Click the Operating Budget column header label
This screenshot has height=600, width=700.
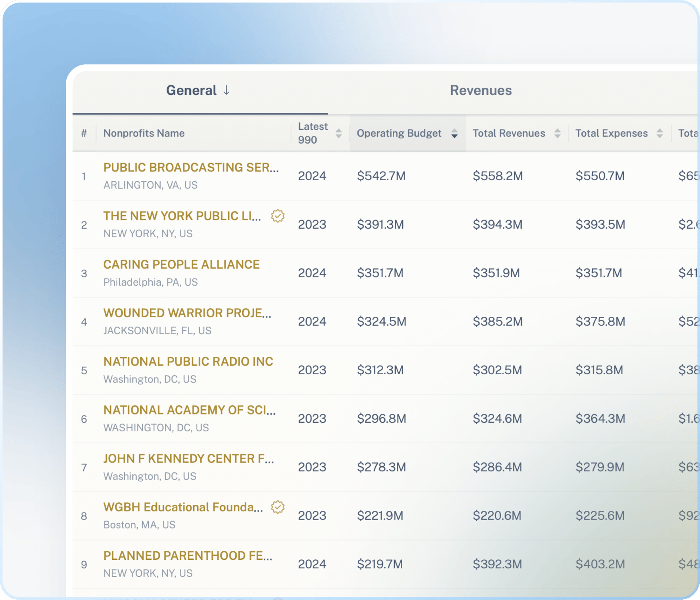[x=399, y=133]
